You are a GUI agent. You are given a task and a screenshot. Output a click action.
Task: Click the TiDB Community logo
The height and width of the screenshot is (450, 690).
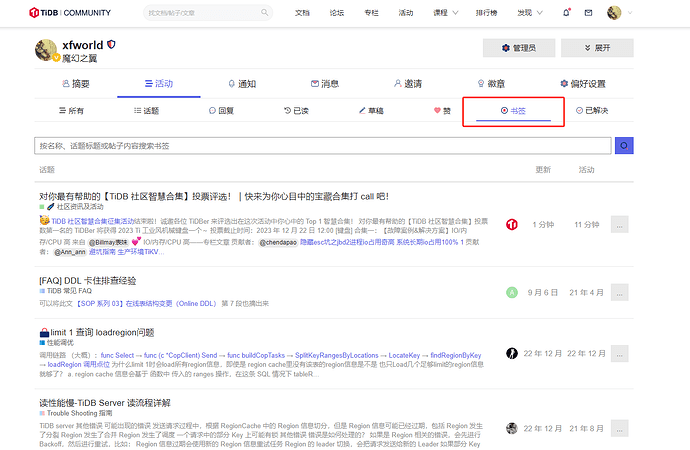point(69,13)
